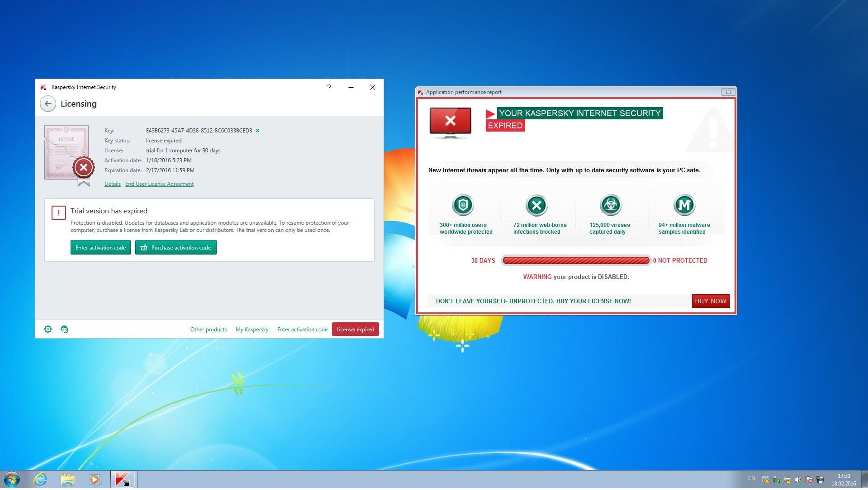The height and width of the screenshot is (490, 868).
Task: Click the red monitor with X icon
Action: pos(450,123)
